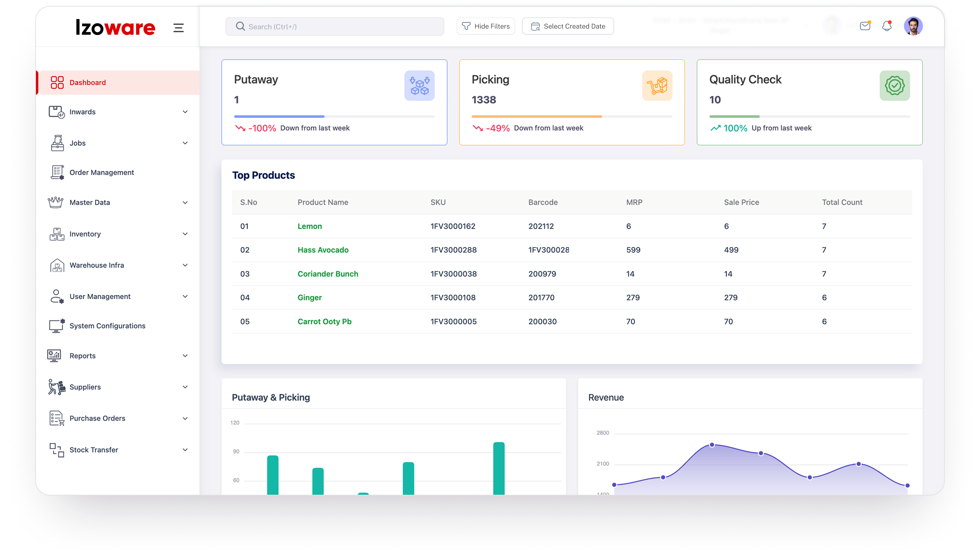
Task: Click the Sale Price column header
Action: pos(741,202)
